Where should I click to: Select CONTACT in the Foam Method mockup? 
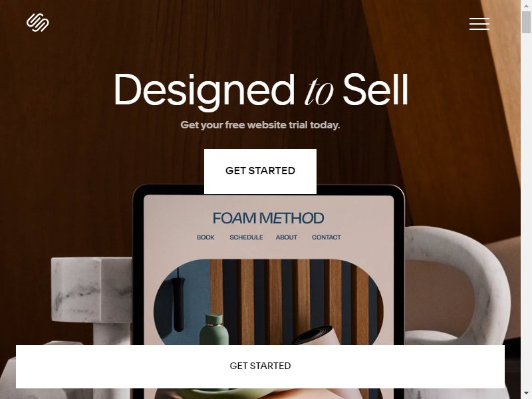[x=327, y=237]
